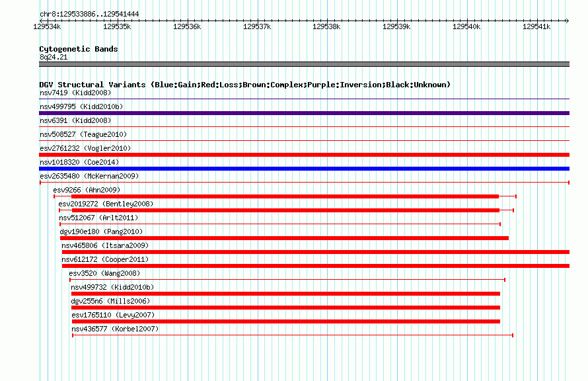This screenshot has width=588, height=381.
Task: Click the red nsv465806 loss bar
Action: tap(316, 252)
